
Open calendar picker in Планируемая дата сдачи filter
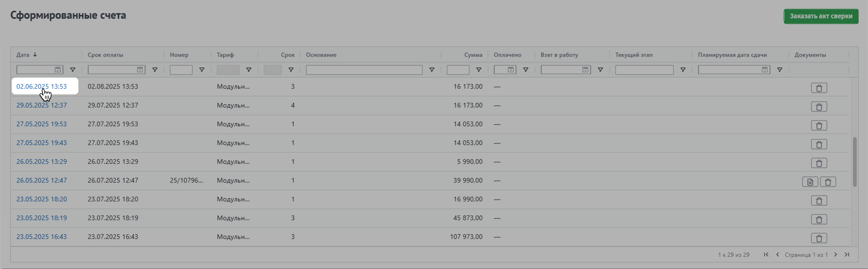(764, 70)
